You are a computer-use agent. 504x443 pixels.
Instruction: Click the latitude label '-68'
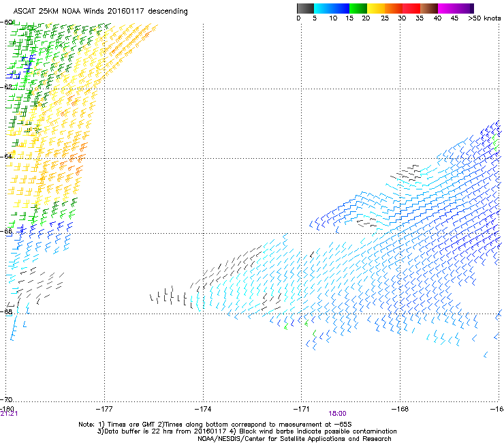(x=6, y=311)
